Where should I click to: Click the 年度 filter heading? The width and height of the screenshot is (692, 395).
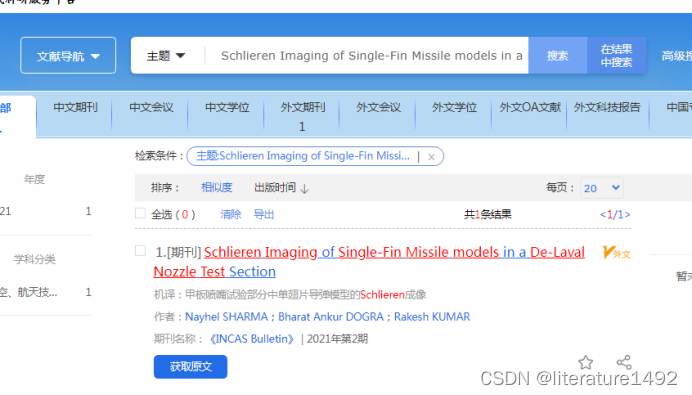pos(34,179)
